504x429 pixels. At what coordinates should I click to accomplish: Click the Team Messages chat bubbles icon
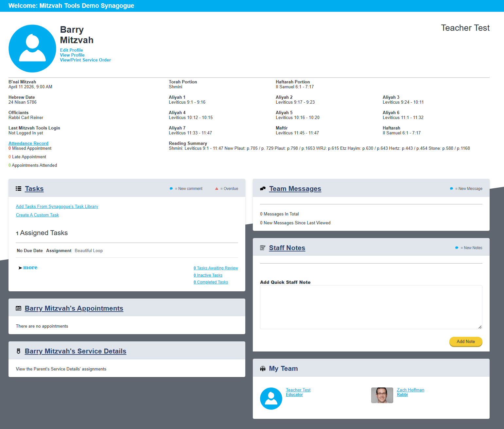tap(263, 189)
